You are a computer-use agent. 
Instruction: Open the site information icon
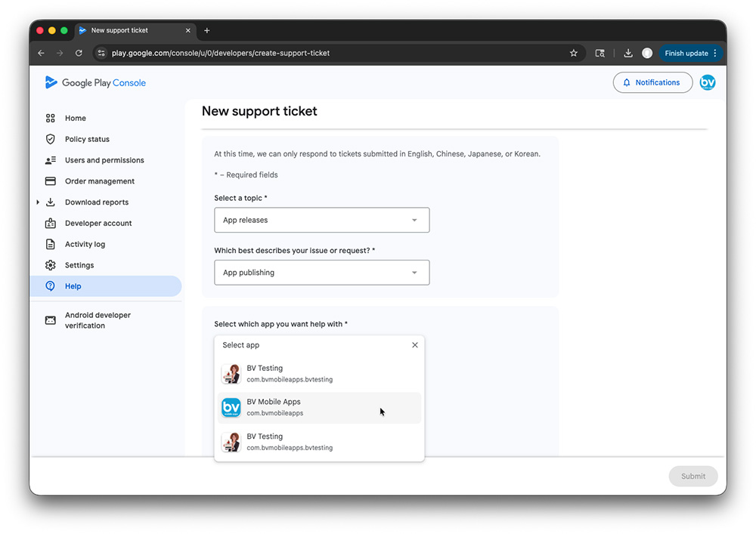(101, 53)
